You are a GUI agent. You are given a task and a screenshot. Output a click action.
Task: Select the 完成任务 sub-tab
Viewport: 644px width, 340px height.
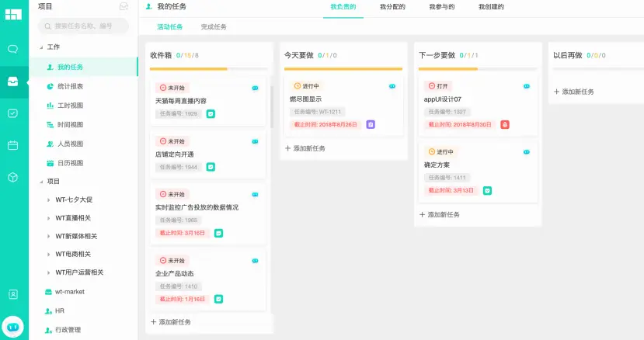click(214, 26)
